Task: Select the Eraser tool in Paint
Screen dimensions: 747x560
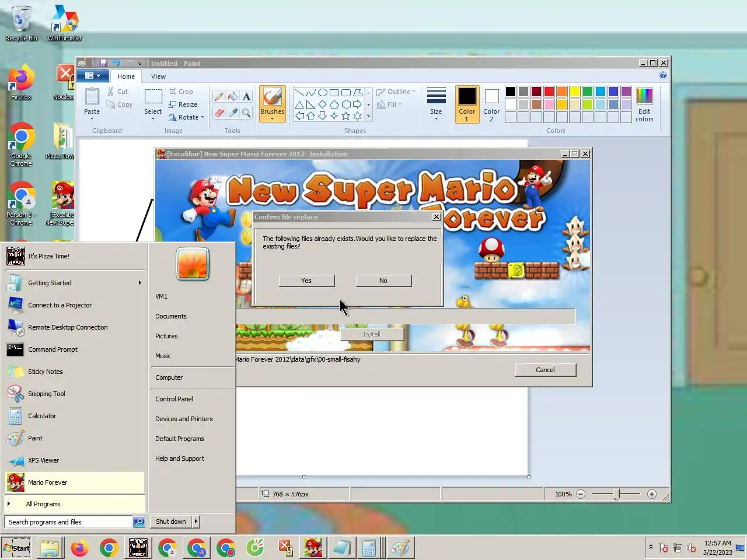Action: pos(219,113)
